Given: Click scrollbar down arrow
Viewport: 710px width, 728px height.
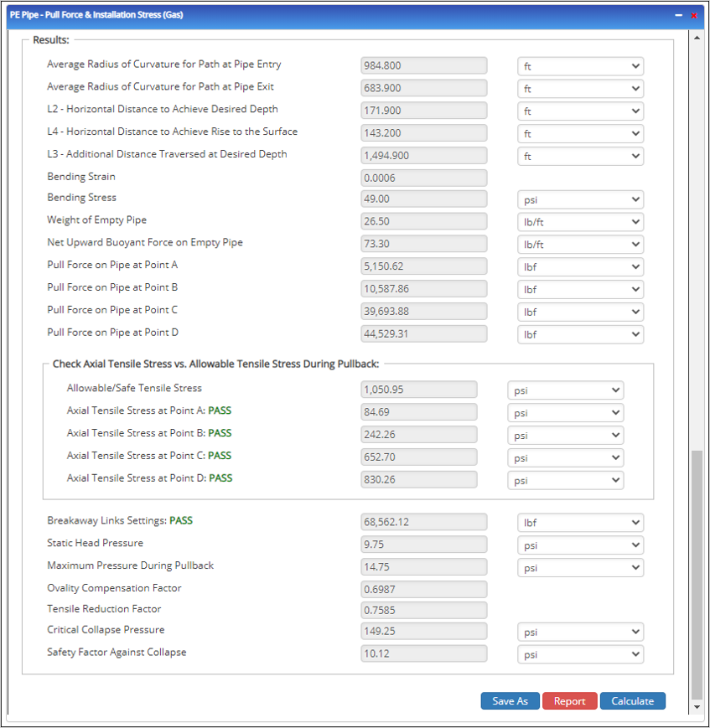Looking at the screenshot, I should click(697, 707).
